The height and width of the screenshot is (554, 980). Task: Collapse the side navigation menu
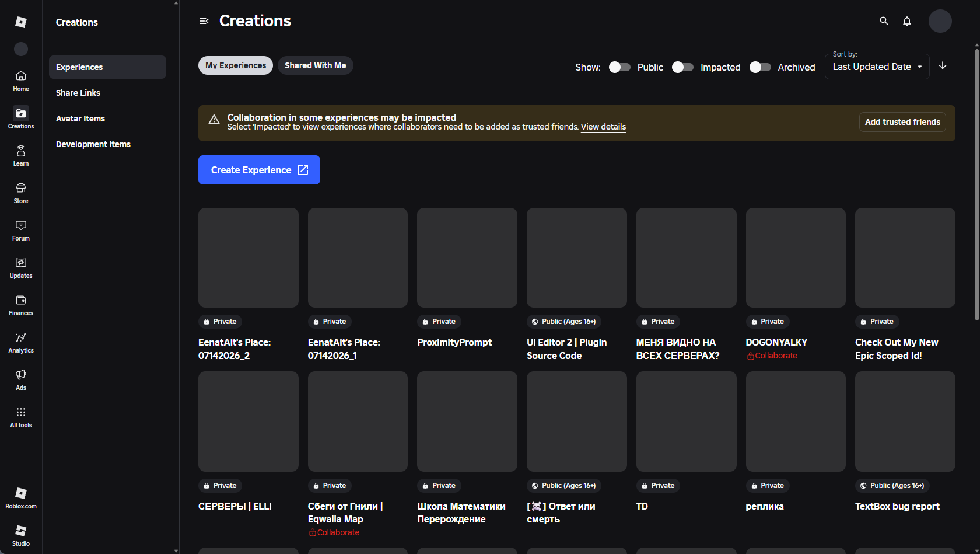[x=204, y=21]
